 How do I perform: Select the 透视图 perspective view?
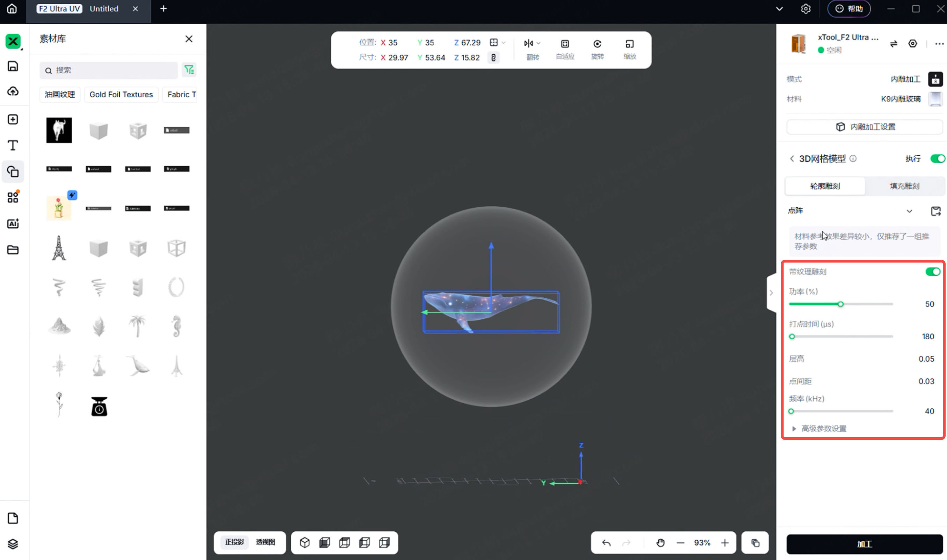(265, 542)
